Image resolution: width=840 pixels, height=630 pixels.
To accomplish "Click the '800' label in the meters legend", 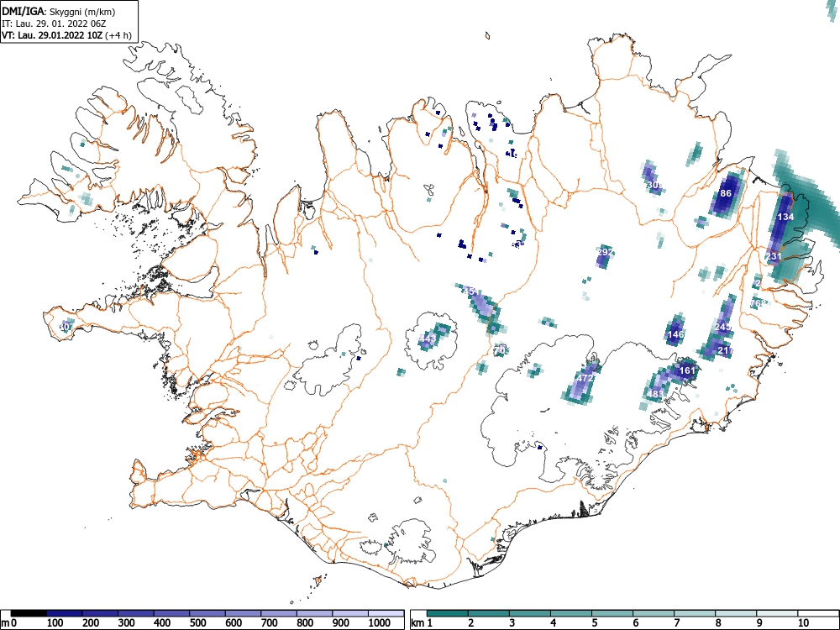I will pyautogui.click(x=305, y=623).
